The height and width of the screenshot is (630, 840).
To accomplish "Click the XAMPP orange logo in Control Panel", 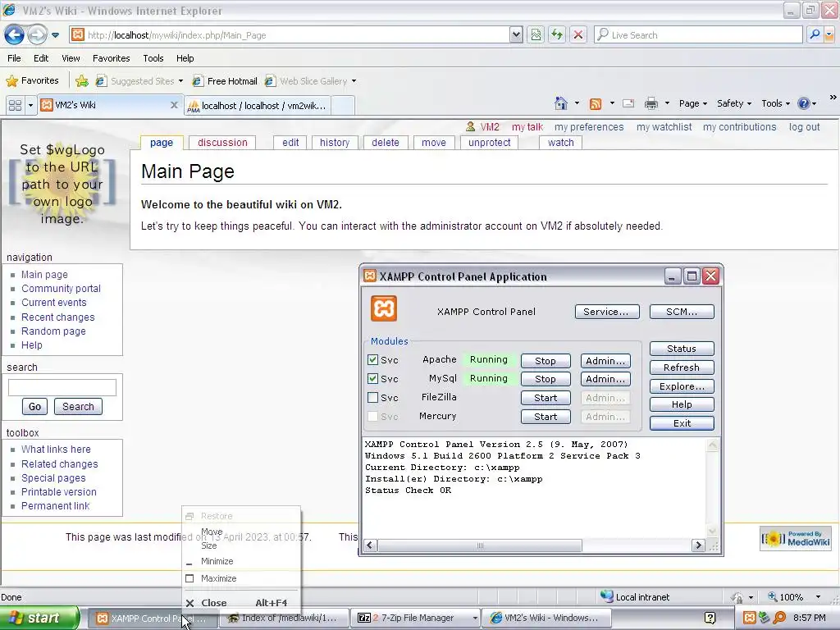I will [384, 308].
